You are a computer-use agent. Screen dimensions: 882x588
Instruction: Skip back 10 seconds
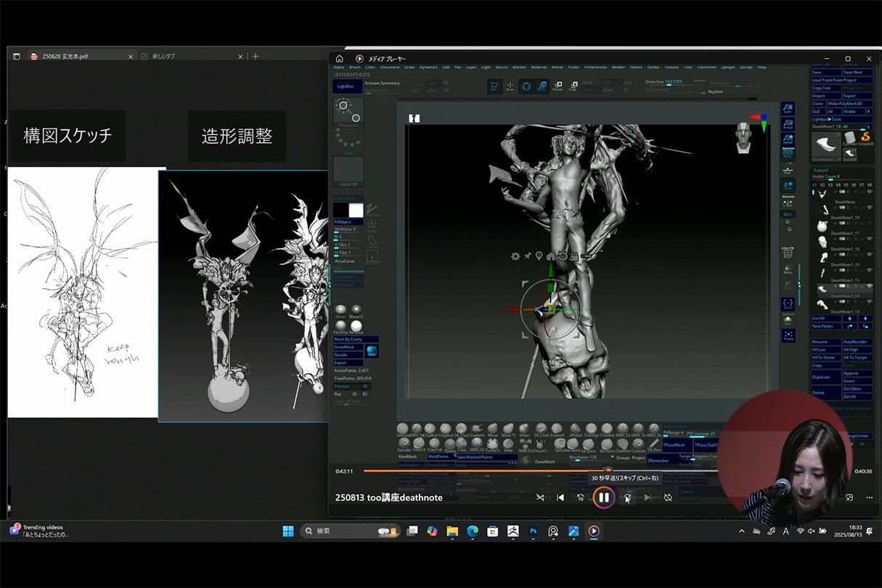point(580,497)
